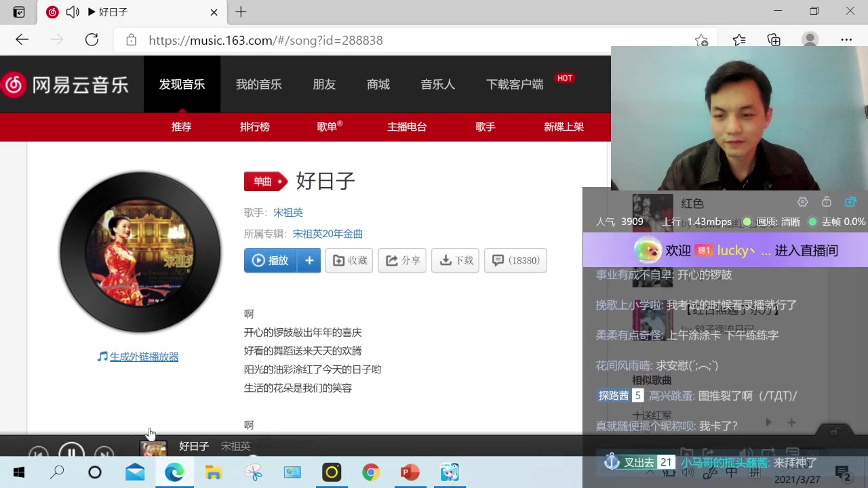The width and height of the screenshot is (868, 488).
Task: Open the 音乐人 tab
Action: (437, 84)
